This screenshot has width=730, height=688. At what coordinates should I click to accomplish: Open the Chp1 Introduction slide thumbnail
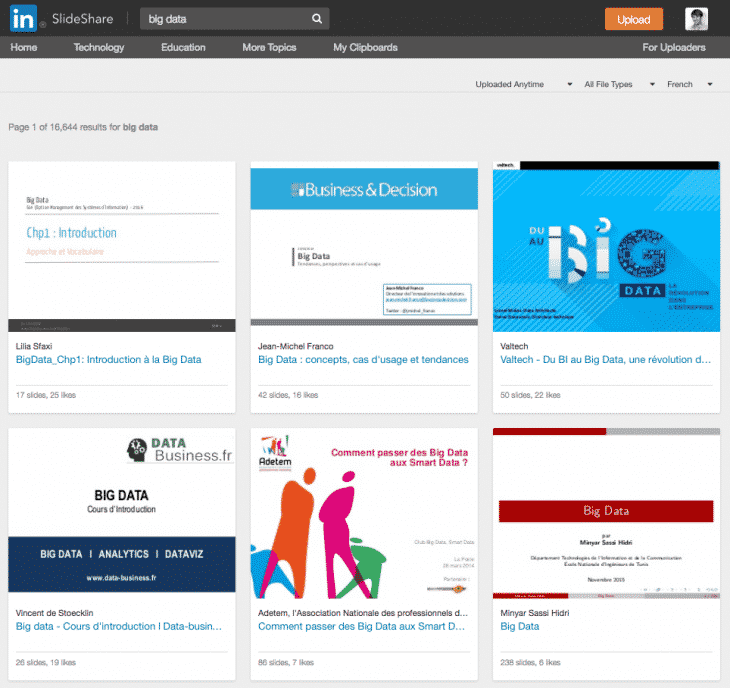[x=122, y=246]
